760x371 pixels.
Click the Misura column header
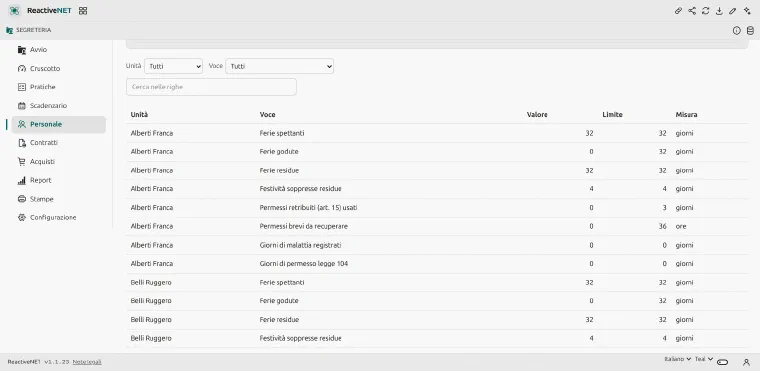click(x=686, y=115)
